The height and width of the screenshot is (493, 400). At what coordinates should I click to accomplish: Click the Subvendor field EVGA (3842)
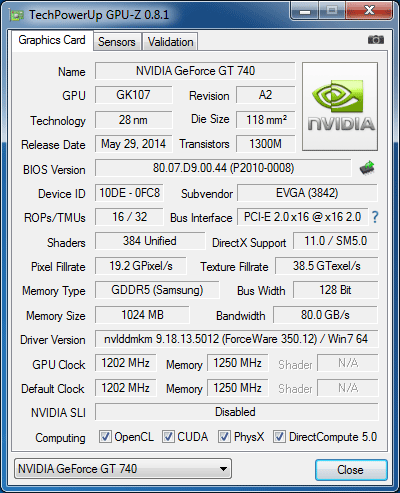pos(307,193)
